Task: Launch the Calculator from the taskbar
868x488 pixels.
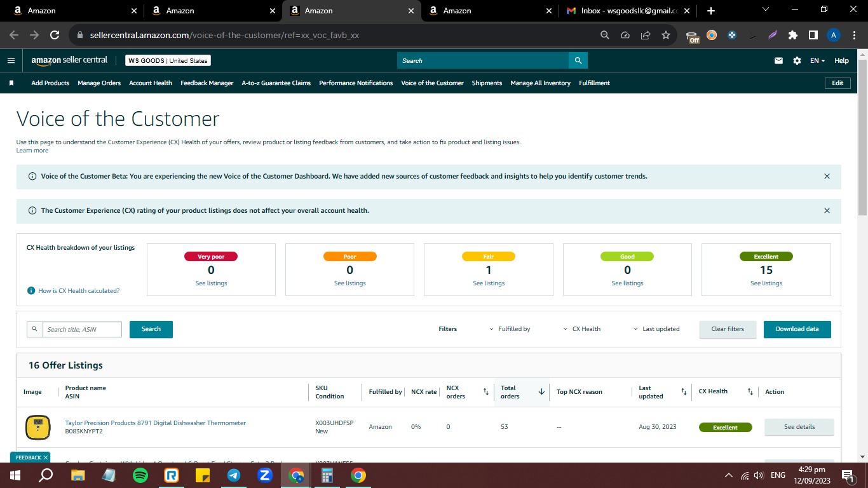Action: [327, 475]
